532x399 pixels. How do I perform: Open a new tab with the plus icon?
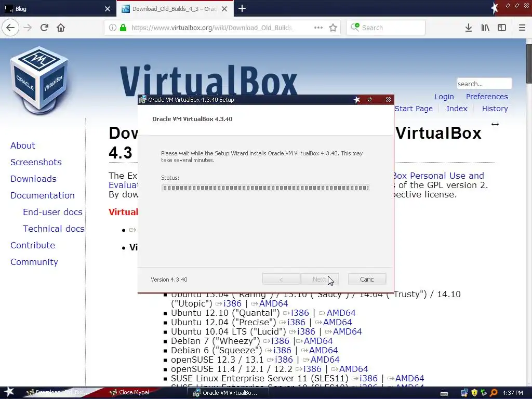point(242,8)
